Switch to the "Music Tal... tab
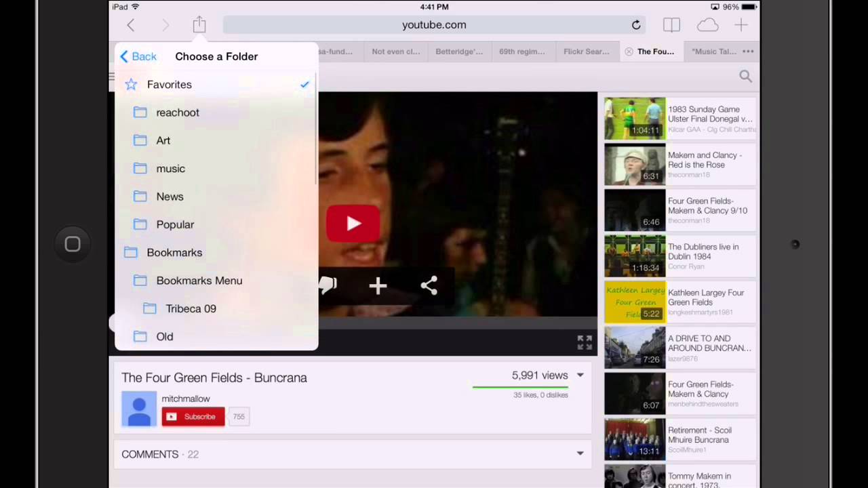Image resolution: width=868 pixels, height=488 pixels. [x=713, y=52]
